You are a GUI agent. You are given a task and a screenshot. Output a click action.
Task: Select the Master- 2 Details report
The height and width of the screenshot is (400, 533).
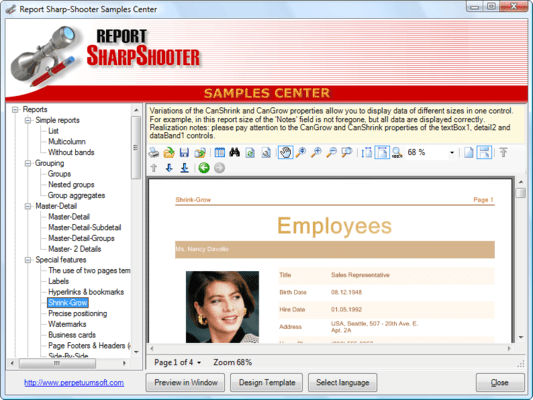tap(75, 249)
